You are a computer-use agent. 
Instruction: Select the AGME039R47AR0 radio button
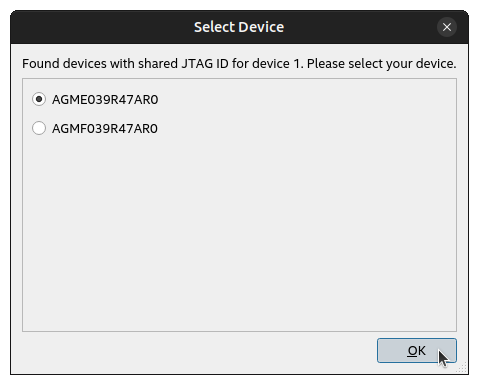click(39, 99)
